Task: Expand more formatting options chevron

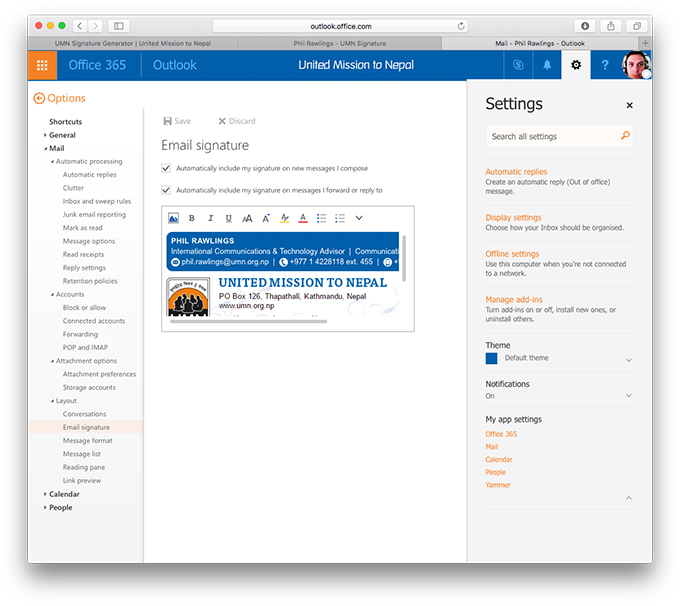Action: click(x=359, y=218)
